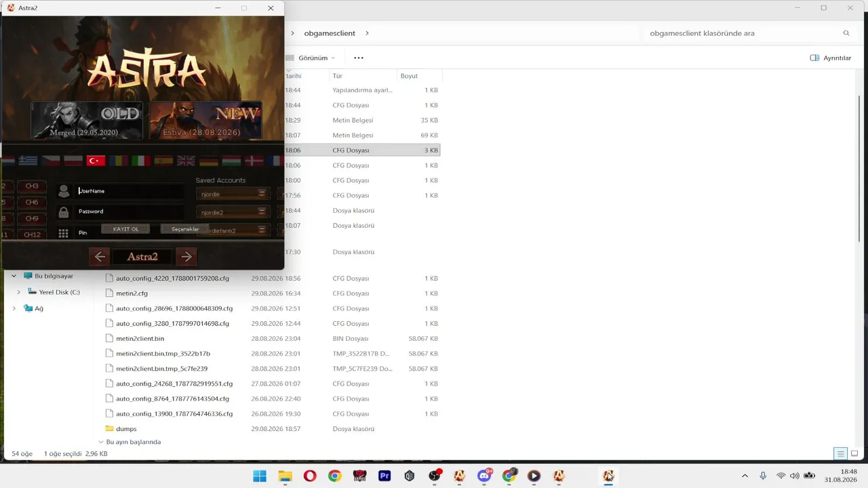Click the previous server left arrow

click(100, 256)
